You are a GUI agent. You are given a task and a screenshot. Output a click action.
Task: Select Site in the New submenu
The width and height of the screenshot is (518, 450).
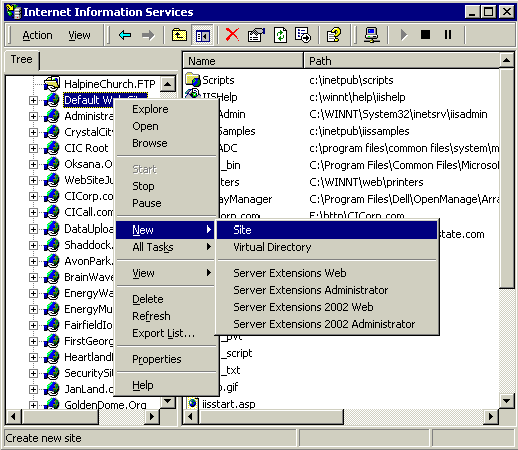(327, 230)
